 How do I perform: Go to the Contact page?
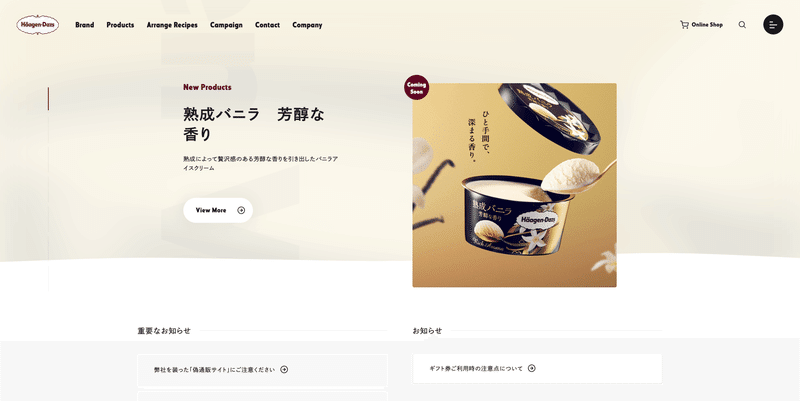tap(267, 24)
